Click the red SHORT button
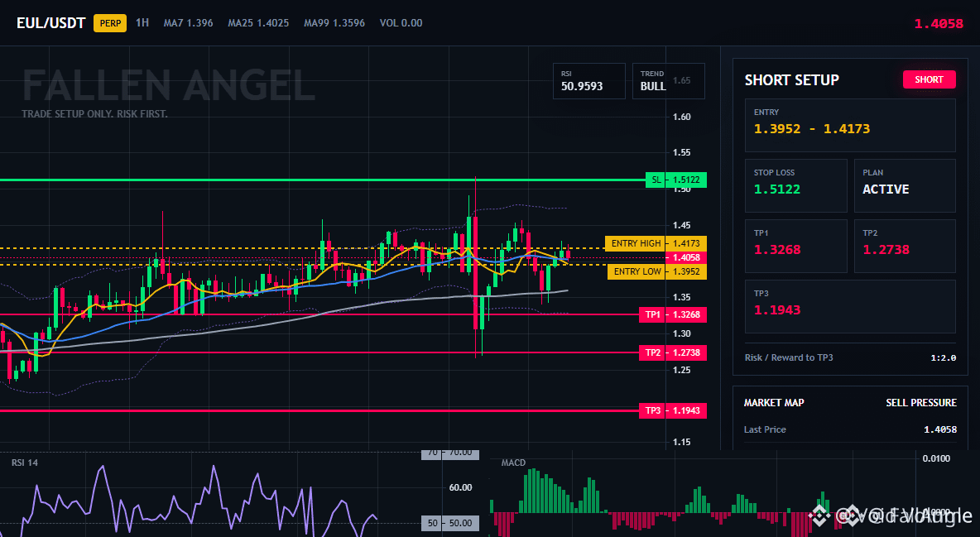The height and width of the screenshot is (537, 980). click(929, 79)
